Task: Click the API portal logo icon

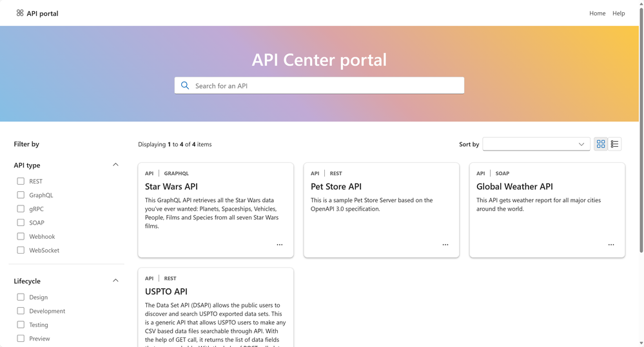Action: 20,13
